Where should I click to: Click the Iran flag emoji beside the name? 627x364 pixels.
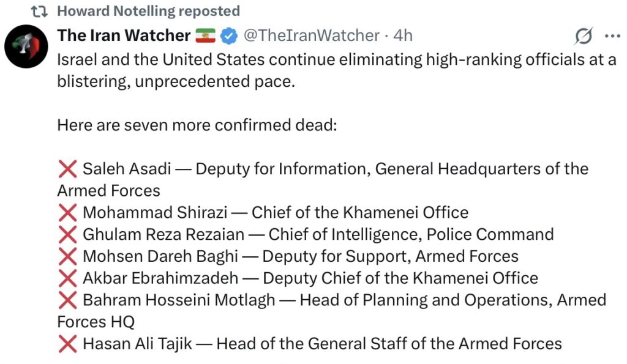point(205,36)
